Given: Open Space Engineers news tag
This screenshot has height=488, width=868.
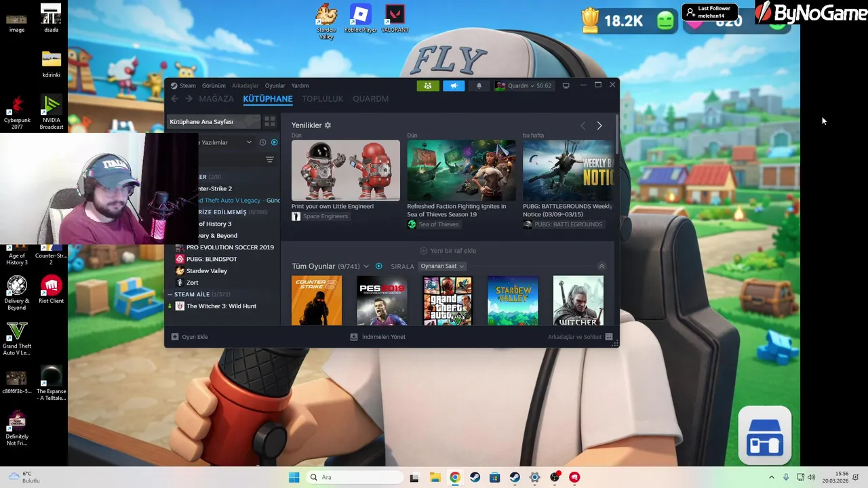Looking at the screenshot, I should click(x=320, y=216).
